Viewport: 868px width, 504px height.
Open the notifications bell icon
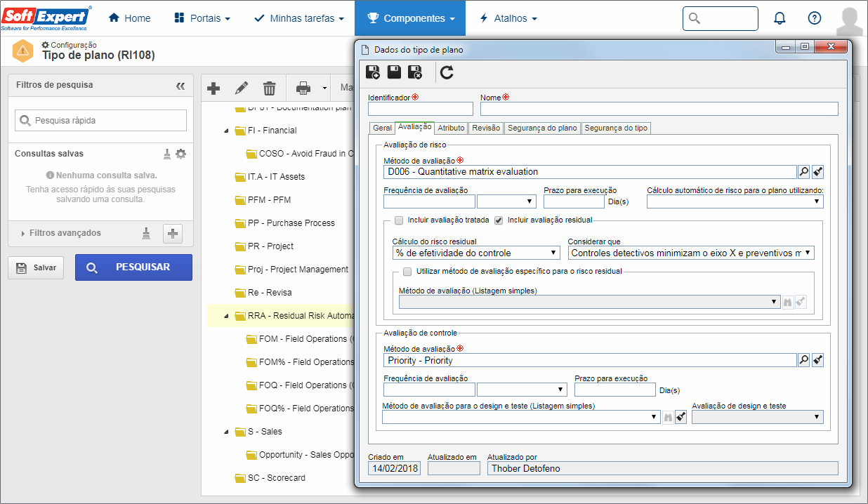[780, 18]
